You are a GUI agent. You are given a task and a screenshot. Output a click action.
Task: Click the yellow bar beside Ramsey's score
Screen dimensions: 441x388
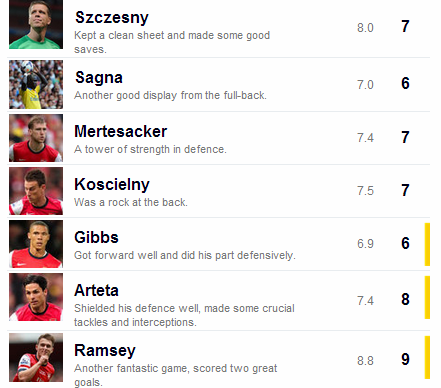427,357
